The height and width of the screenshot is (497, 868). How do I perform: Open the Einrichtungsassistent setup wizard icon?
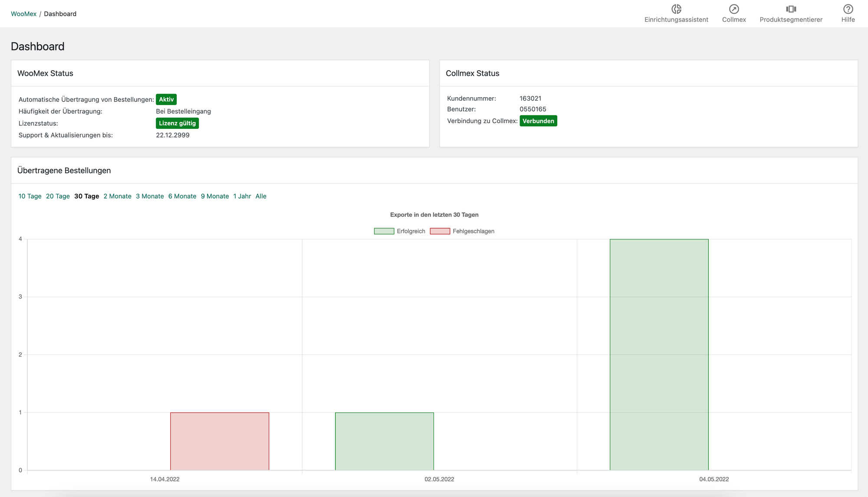pyautogui.click(x=676, y=9)
